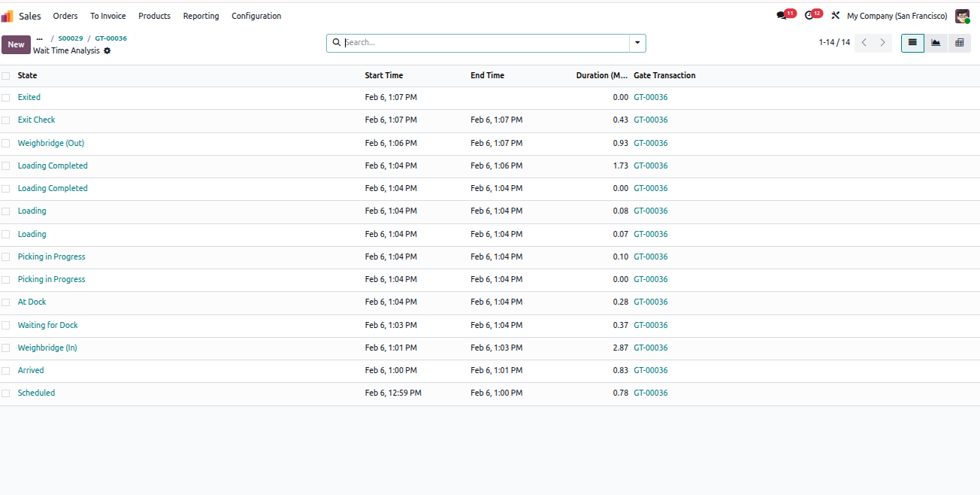This screenshot has height=495, width=980.
Task: Click the 2.87 duration value
Action: tap(620, 348)
